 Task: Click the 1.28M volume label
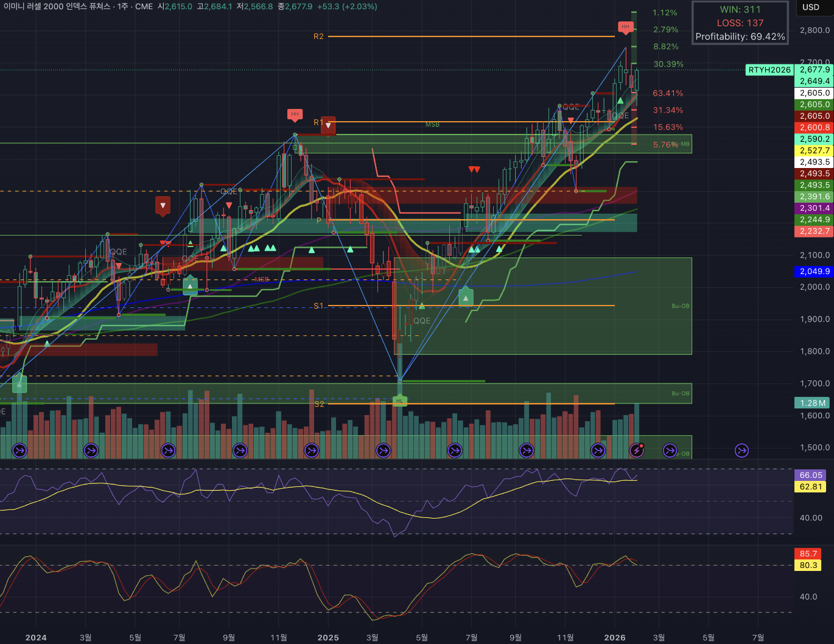click(812, 403)
